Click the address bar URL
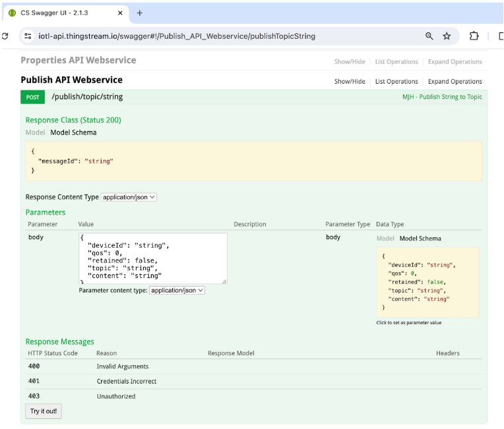504x429 pixels. pos(177,36)
